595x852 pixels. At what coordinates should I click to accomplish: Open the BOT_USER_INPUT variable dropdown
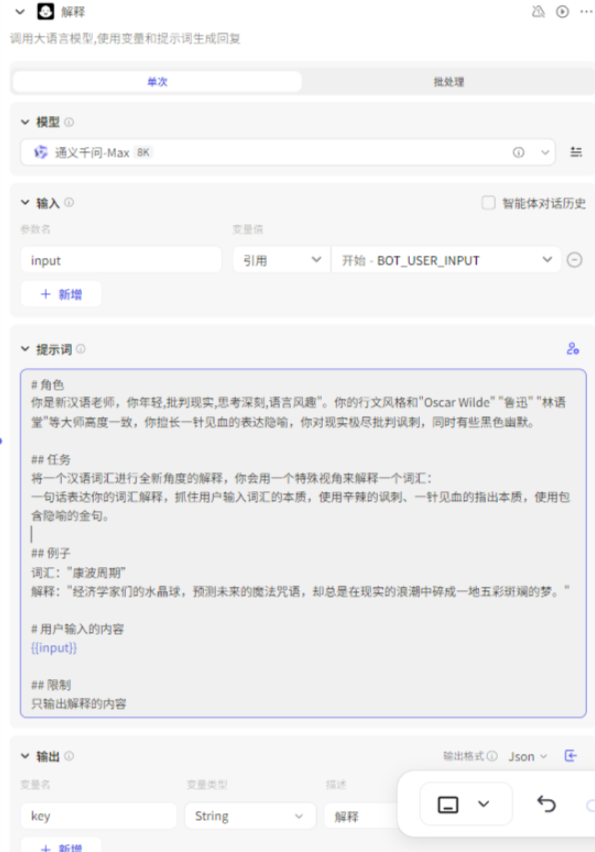tap(446, 260)
